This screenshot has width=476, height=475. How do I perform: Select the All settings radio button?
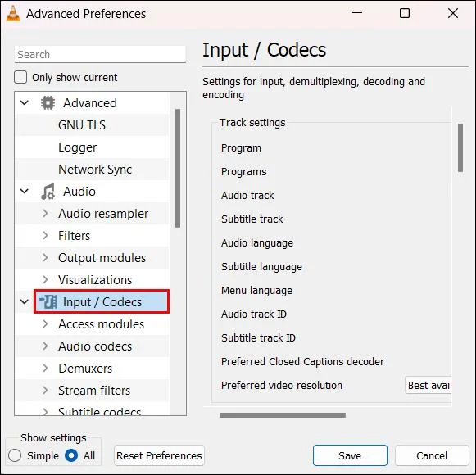point(71,455)
